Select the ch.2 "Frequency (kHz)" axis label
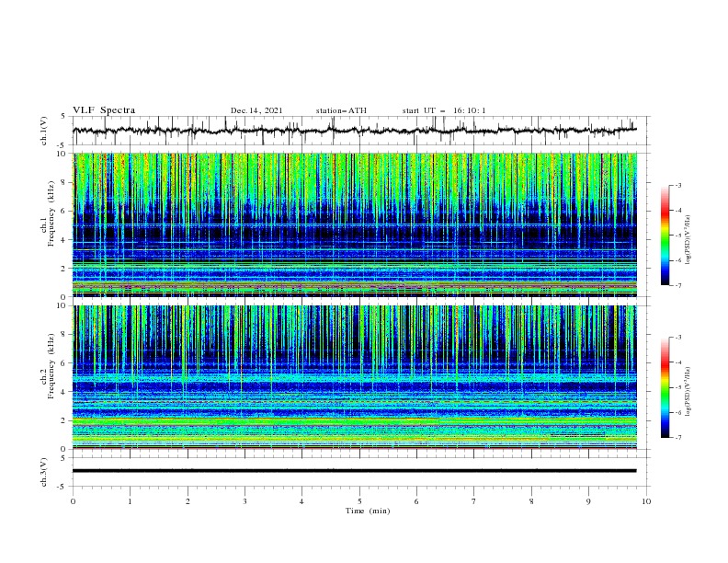 point(51,366)
